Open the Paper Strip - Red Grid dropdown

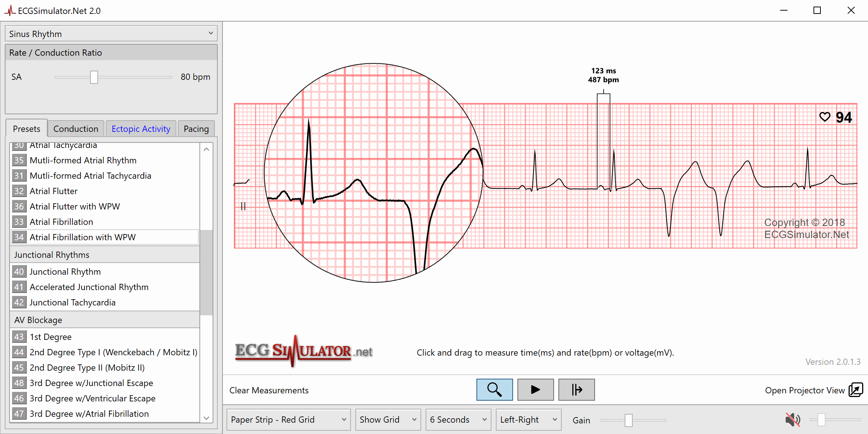tap(288, 420)
